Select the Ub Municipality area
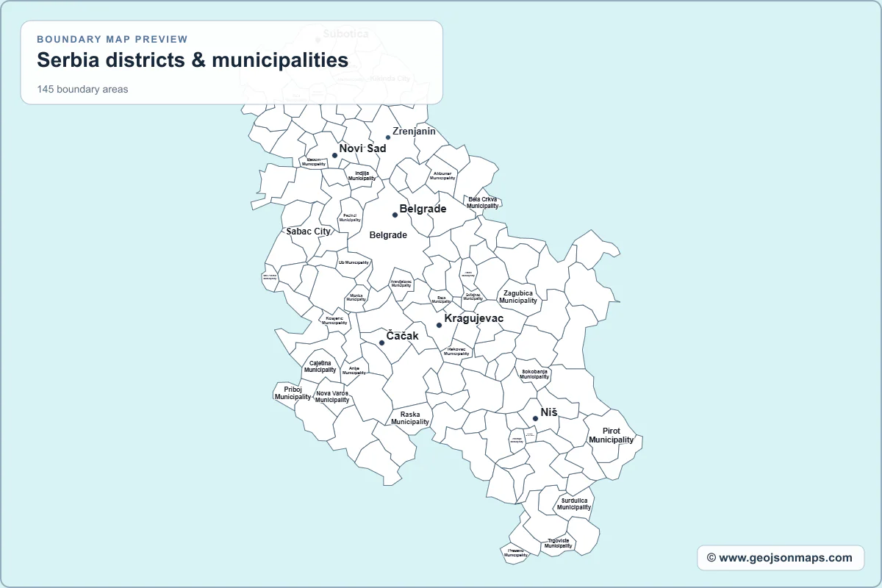This screenshot has width=882, height=588. tap(354, 262)
